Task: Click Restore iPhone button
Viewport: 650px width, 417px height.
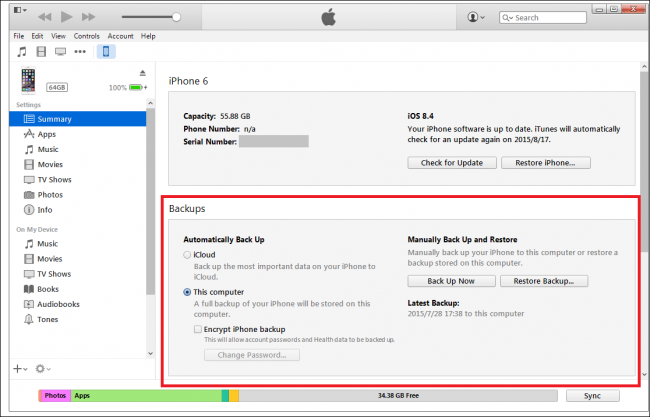Action: click(546, 163)
